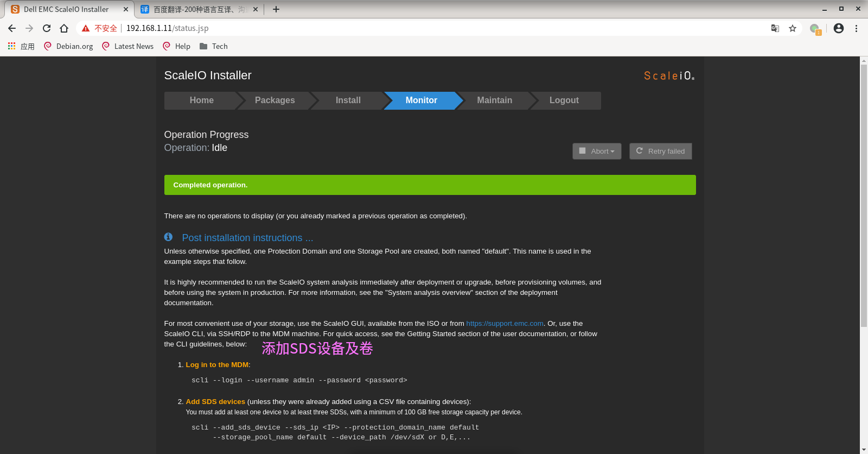
Task: Switch to the Baidu translate tab
Action: click(198, 9)
